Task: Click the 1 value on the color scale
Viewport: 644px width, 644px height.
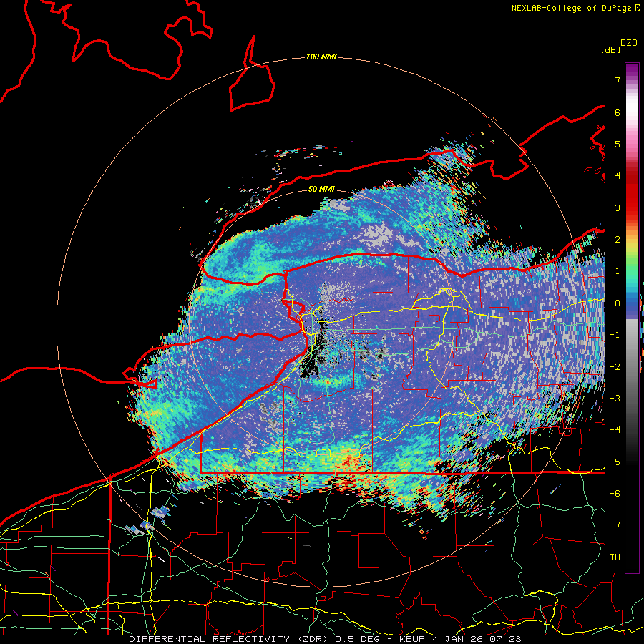Action: [x=618, y=271]
